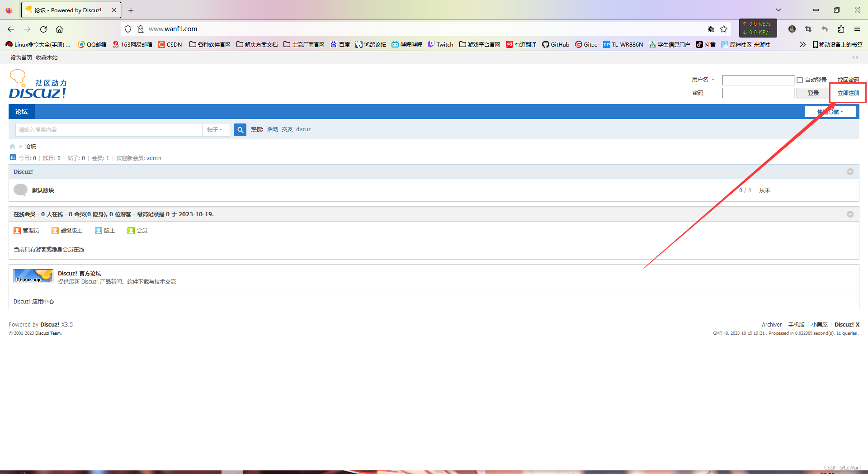
Task: Open the 解决方案文档 bookmark folder
Action: (257, 44)
